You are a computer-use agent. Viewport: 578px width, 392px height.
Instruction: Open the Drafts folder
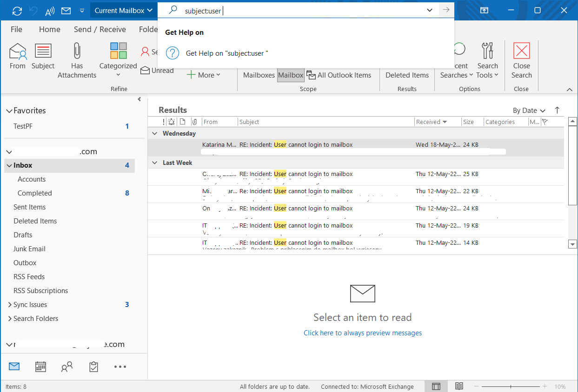(23, 235)
